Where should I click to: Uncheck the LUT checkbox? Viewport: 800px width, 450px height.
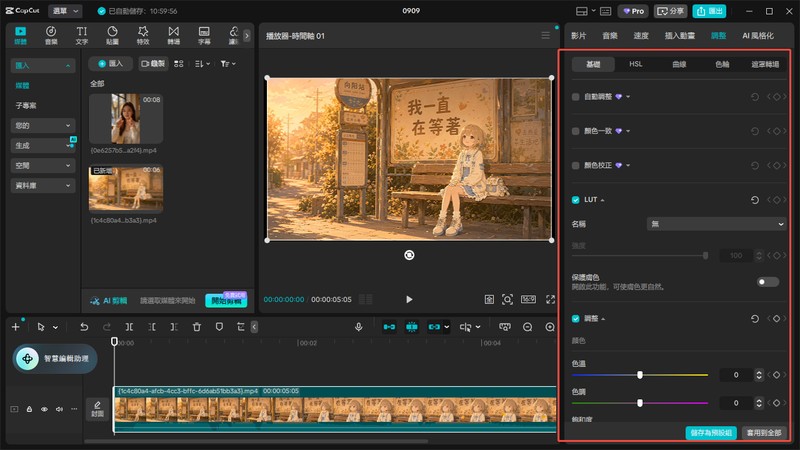pyautogui.click(x=576, y=200)
